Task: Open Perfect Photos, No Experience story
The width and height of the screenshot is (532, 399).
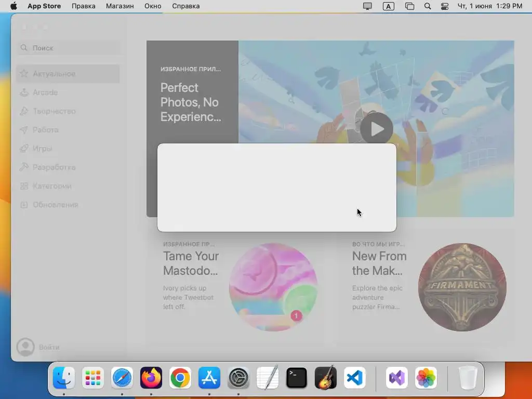Action: [x=191, y=102]
